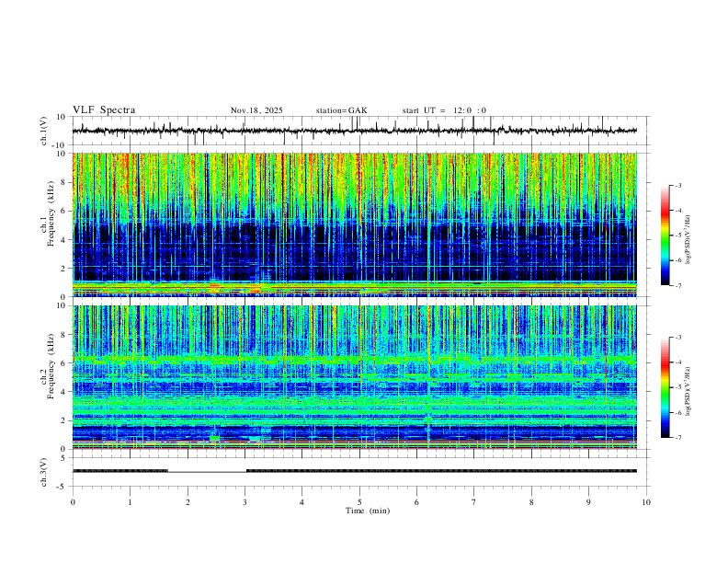Click the ch.1 PSD color scale bar
Image resolution: width=728 pixels, height=563 pixels.
coord(665,236)
